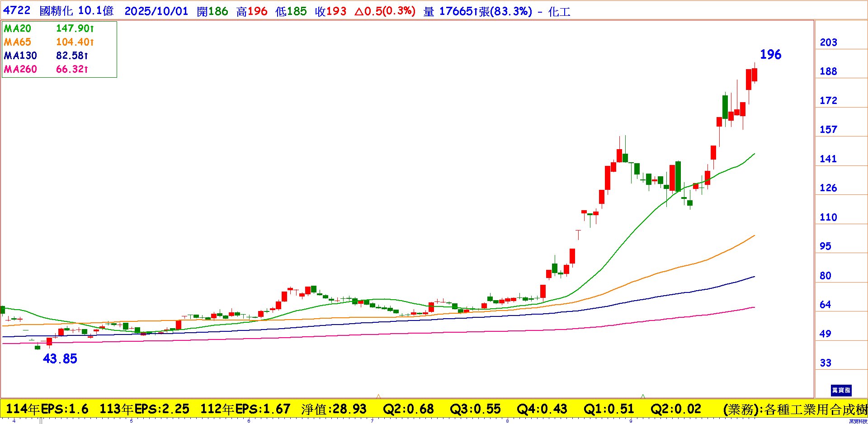Click the date 2025/10/01 in the header

point(156,11)
